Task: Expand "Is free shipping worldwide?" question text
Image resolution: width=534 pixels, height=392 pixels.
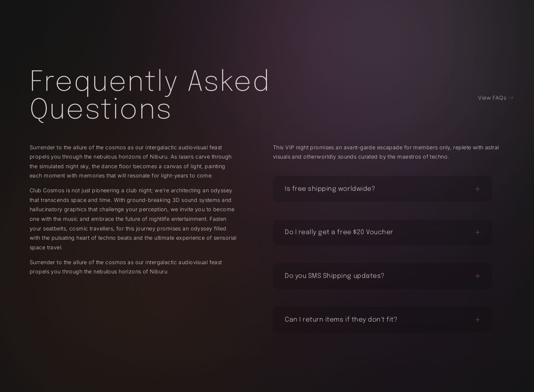Action: tap(330, 189)
